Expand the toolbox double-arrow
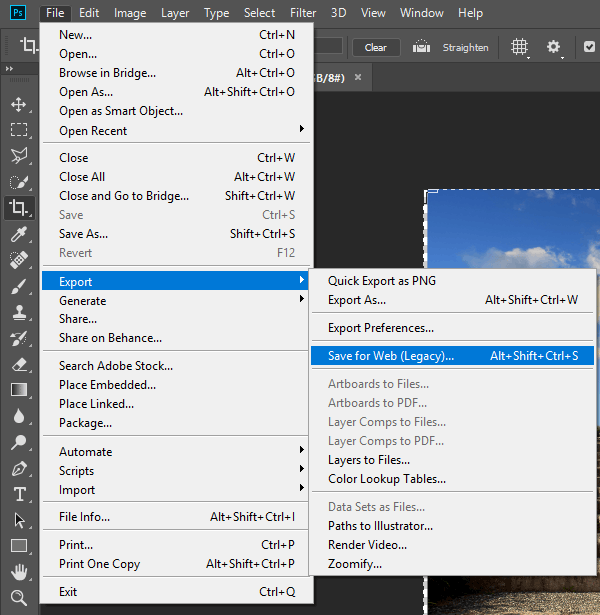Screen dimensions: 600x615 pos(9,69)
